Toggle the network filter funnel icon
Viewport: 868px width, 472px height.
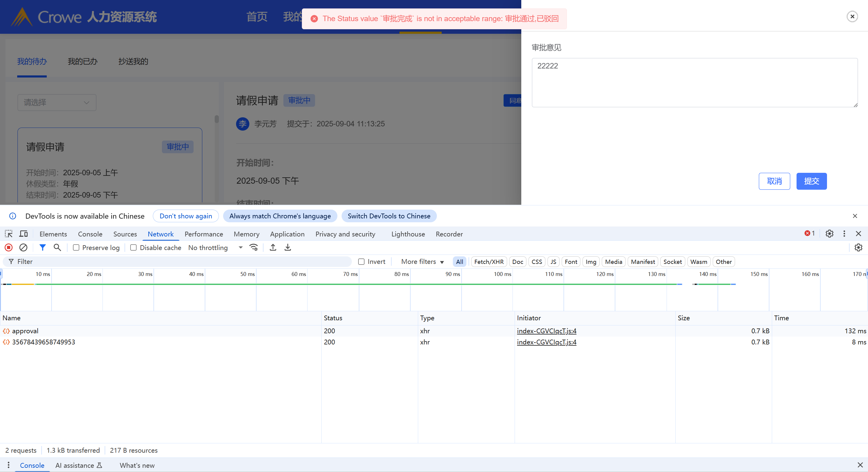43,248
